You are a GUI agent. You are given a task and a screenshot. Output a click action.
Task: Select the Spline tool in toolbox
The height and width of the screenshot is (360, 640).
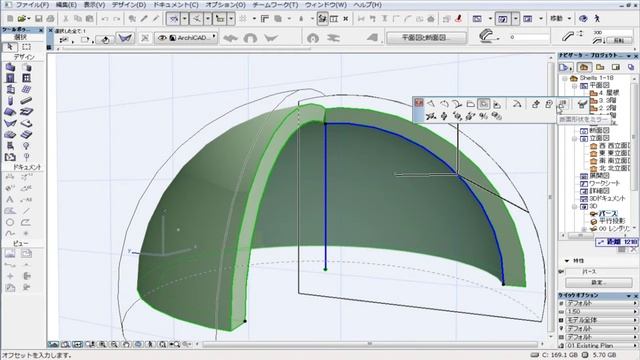coord(10,233)
